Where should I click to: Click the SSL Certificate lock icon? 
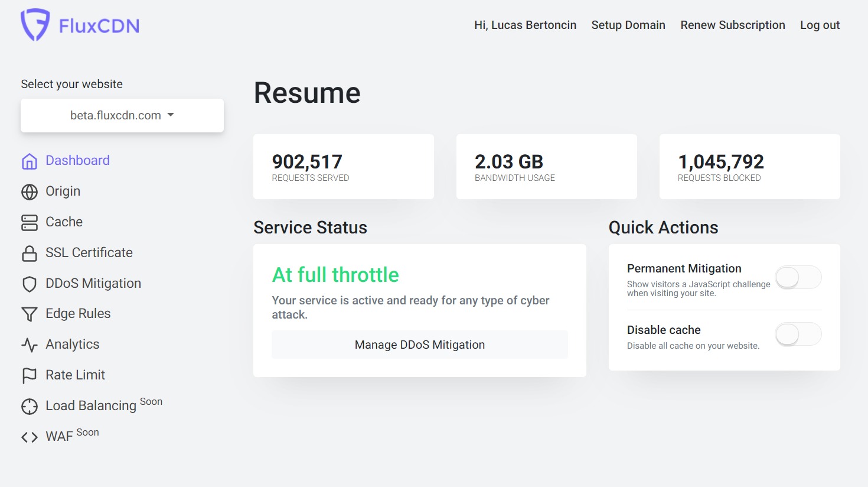click(x=30, y=253)
